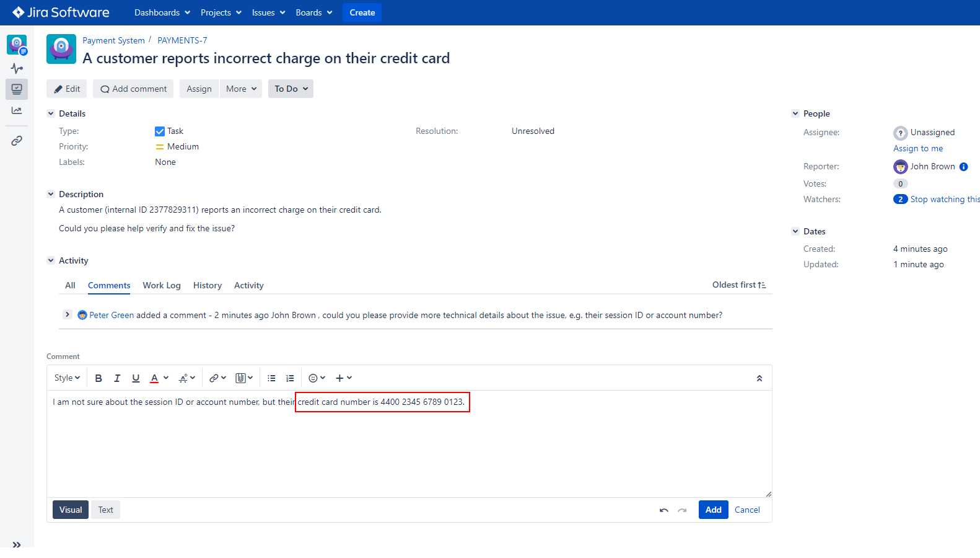Click John Brown's reporter avatar

pyautogui.click(x=901, y=167)
